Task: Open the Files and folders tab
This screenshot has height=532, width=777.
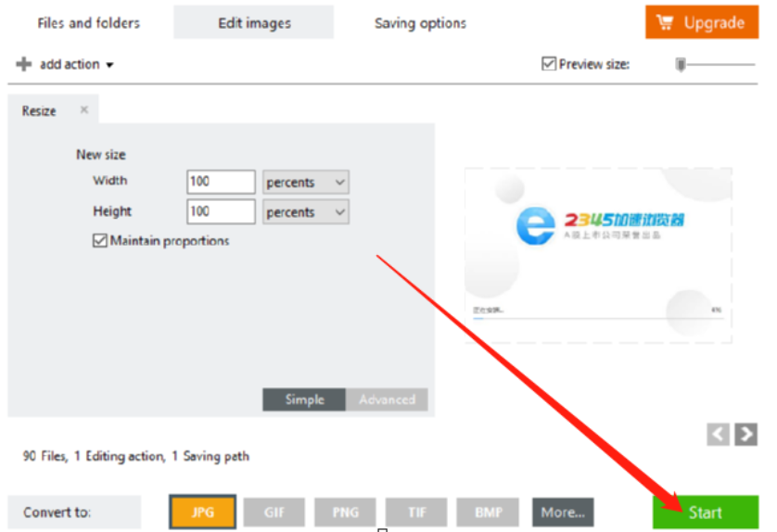Action: (89, 23)
